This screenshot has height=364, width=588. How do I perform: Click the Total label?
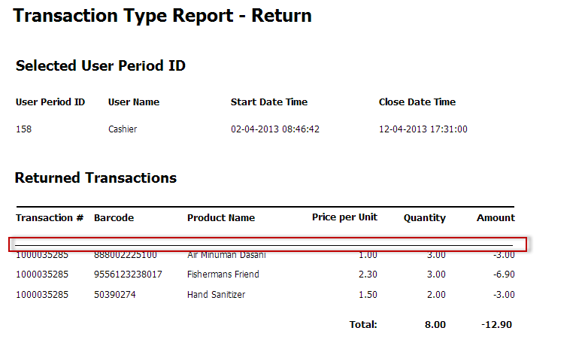[363, 325]
